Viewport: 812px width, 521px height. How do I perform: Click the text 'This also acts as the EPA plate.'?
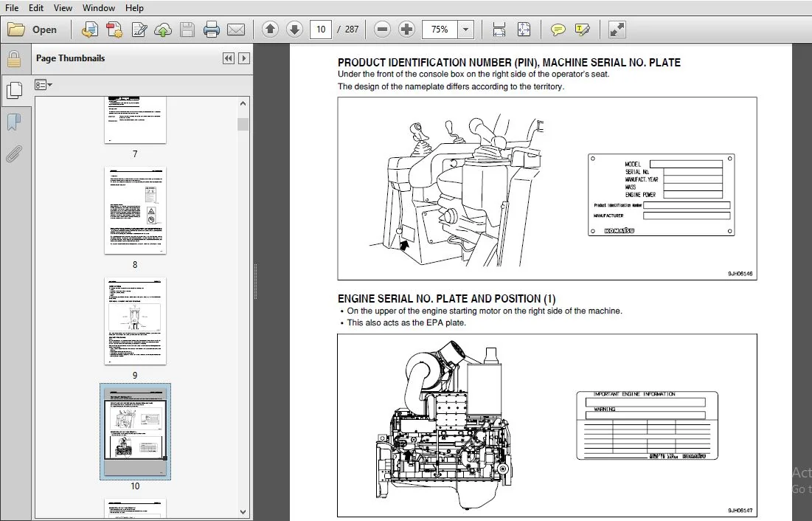[x=406, y=322]
